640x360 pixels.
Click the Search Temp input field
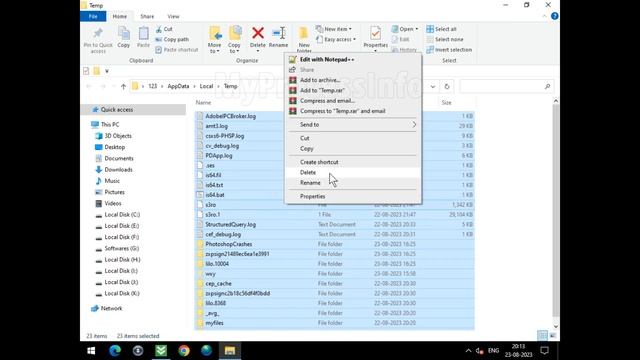coord(507,87)
